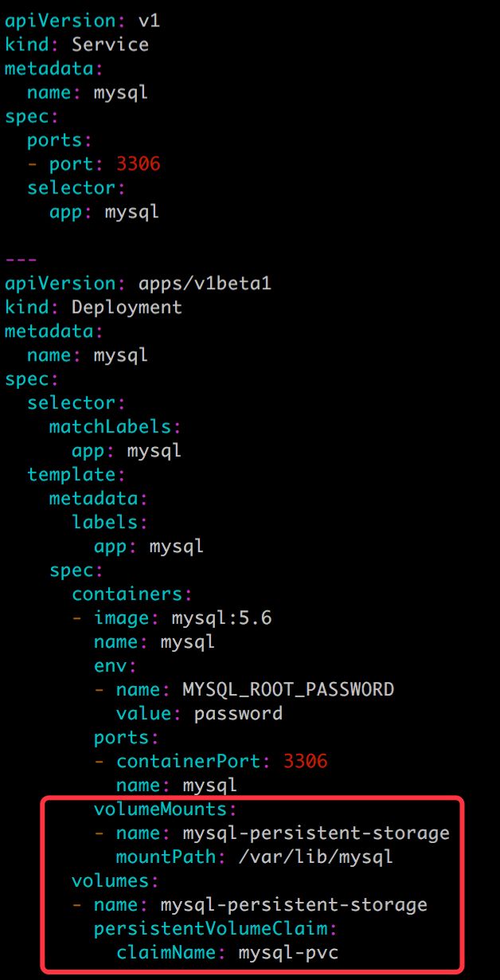
Task: Click the first 'apiVersion: v1' line
Action: tap(82, 20)
